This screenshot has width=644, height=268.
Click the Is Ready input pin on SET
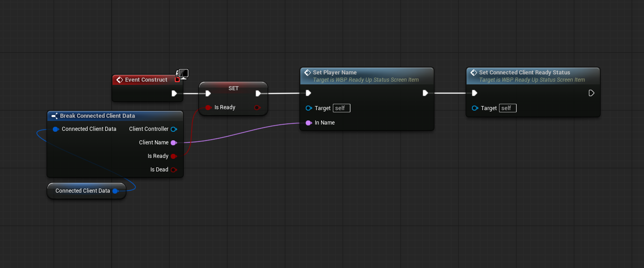208,107
